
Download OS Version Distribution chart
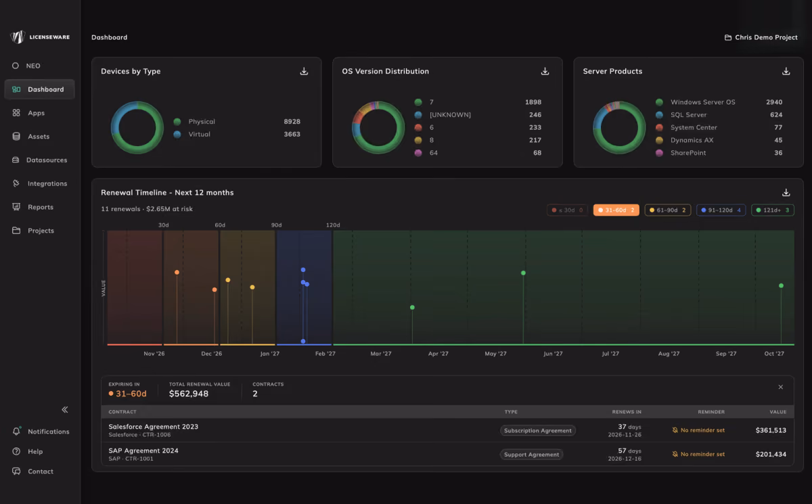click(545, 71)
